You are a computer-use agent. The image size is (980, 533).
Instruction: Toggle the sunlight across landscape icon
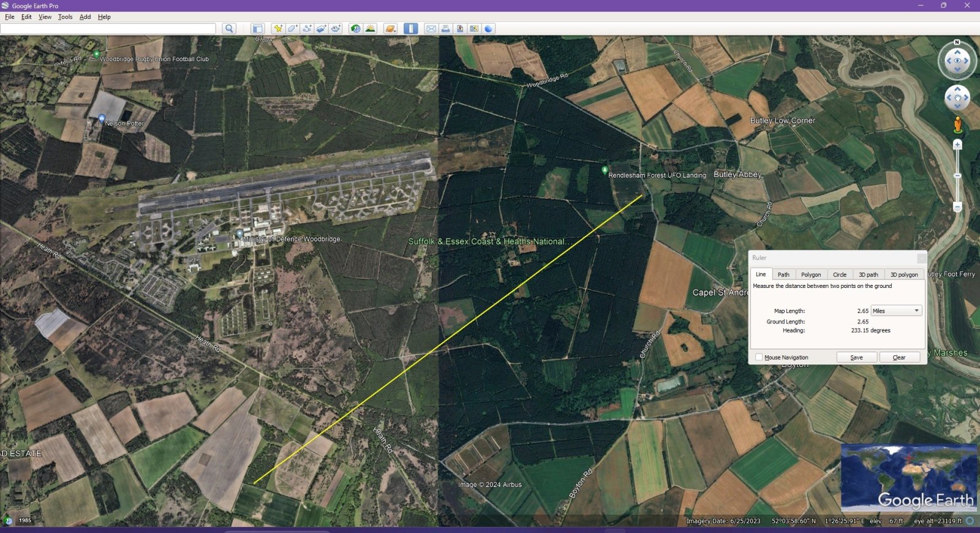tap(370, 29)
